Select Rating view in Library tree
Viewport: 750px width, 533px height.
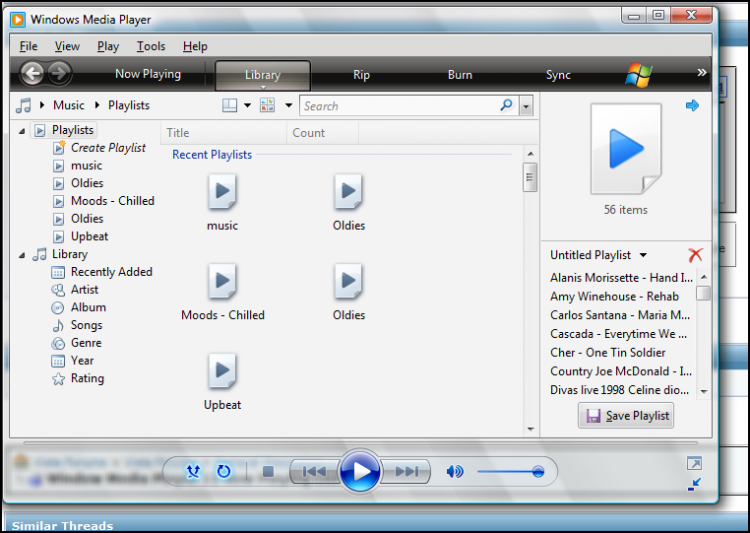click(88, 378)
